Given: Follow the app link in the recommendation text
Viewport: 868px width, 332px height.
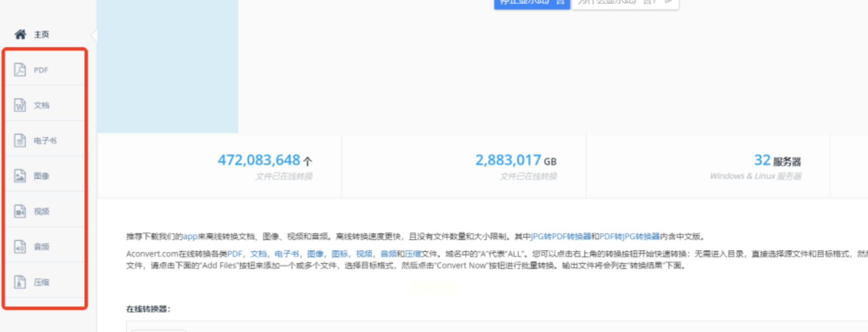Looking at the screenshot, I should point(190,236).
